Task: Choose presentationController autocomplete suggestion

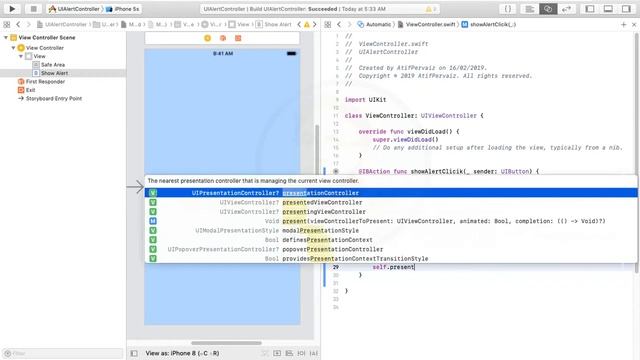Action: click(x=391, y=193)
